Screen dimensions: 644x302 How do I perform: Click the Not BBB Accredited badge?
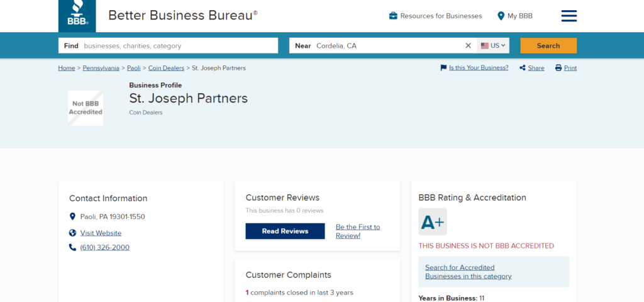(86, 108)
